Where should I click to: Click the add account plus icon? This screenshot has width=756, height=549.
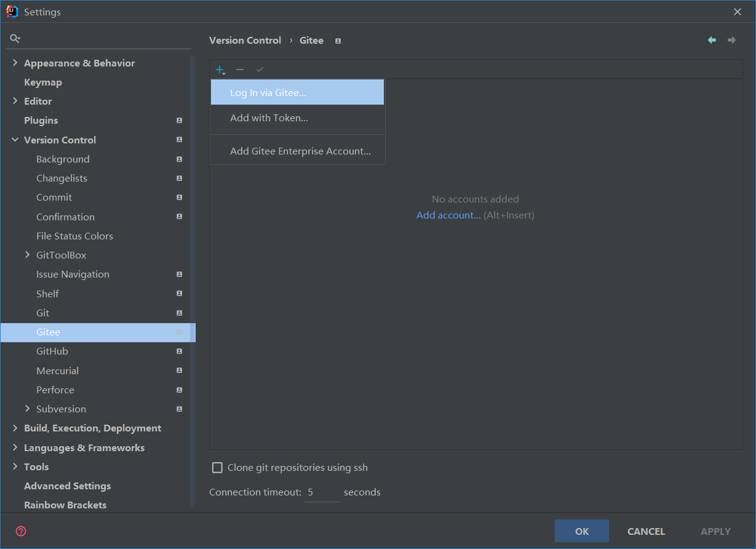pos(220,70)
